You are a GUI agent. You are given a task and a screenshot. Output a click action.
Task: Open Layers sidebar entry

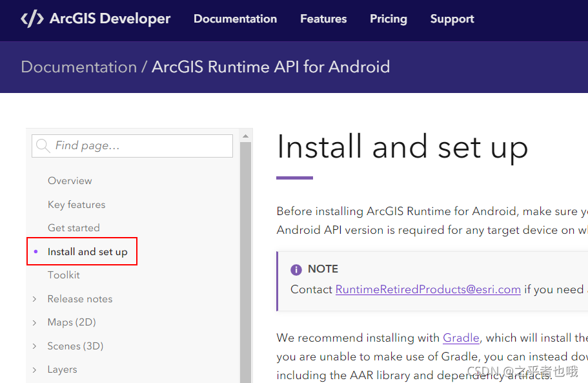pyautogui.click(x=62, y=370)
